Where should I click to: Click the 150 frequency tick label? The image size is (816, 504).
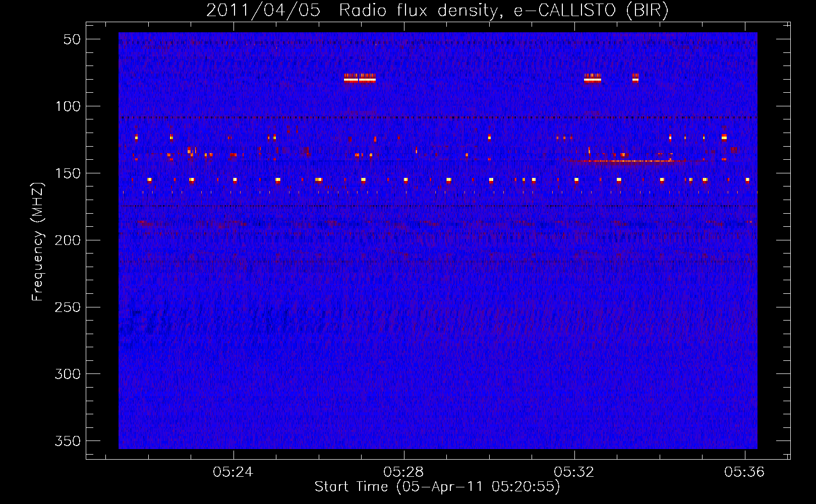tap(68, 173)
